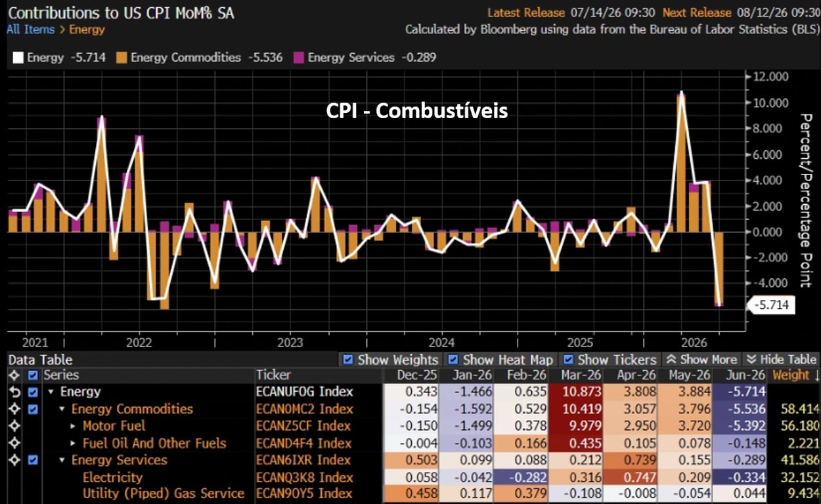
Task: Click the ECAND4F4 Index ticker
Action: (305, 443)
